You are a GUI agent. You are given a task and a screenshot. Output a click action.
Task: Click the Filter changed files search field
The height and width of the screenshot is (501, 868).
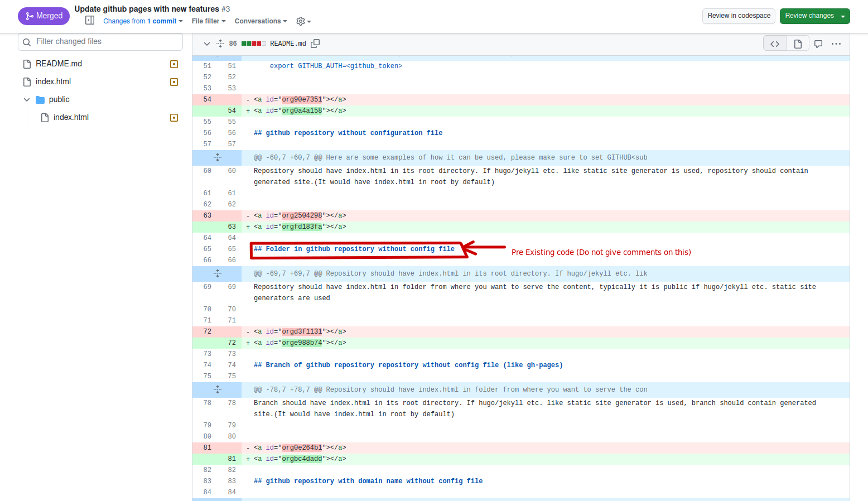(100, 41)
